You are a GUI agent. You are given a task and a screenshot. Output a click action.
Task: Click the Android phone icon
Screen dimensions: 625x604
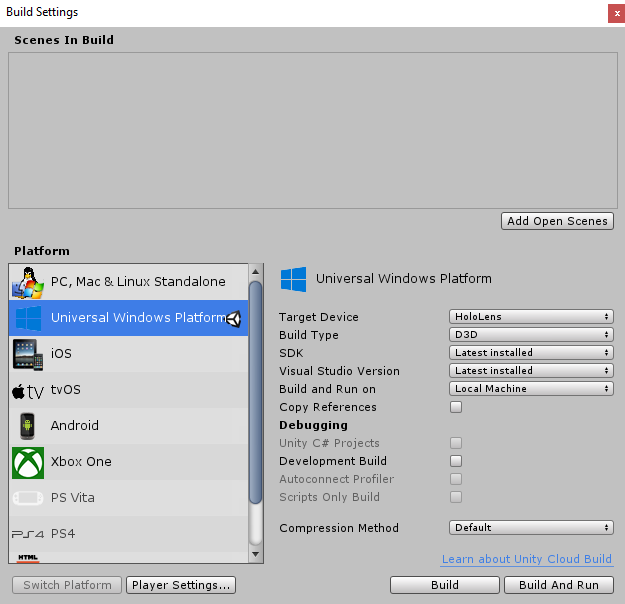coord(27,426)
